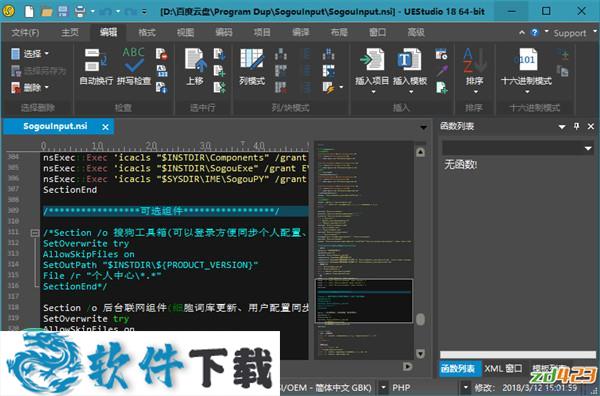Click the top column insert icon next to 列模式

[281, 54]
